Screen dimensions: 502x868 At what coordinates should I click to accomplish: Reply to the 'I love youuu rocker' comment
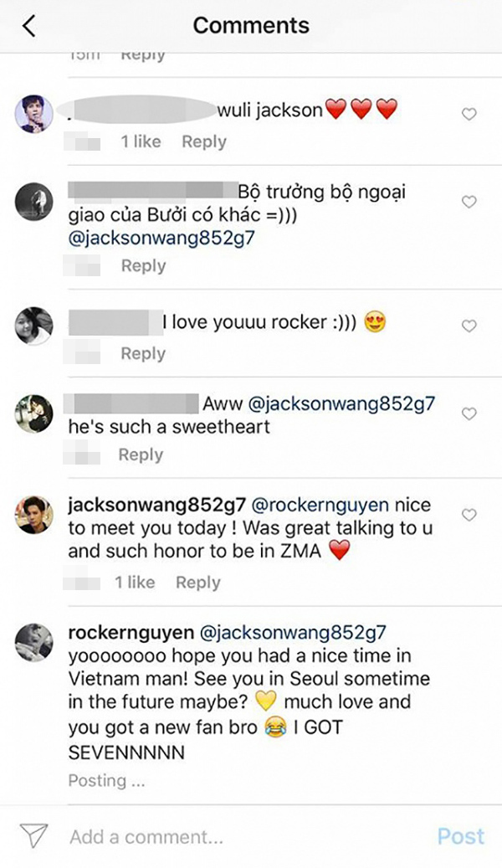[143, 353]
